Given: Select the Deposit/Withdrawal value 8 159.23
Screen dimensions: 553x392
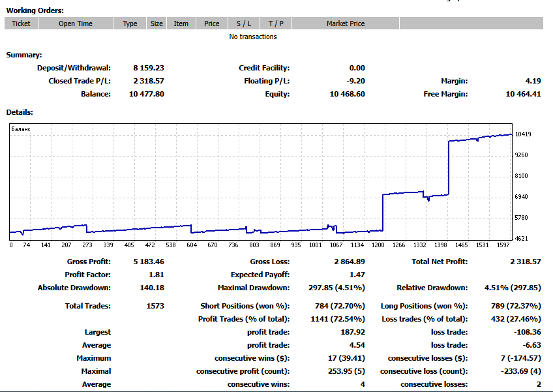Looking at the screenshot, I should point(149,68).
